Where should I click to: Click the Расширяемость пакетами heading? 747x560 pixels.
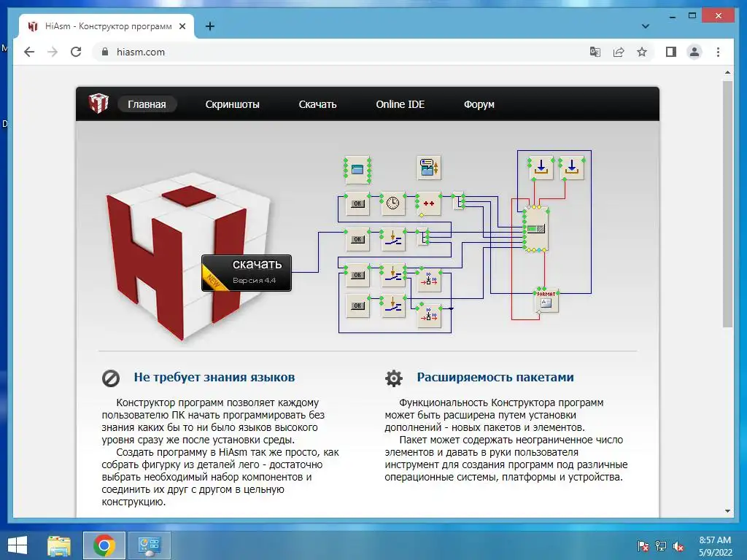[x=495, y=377]
